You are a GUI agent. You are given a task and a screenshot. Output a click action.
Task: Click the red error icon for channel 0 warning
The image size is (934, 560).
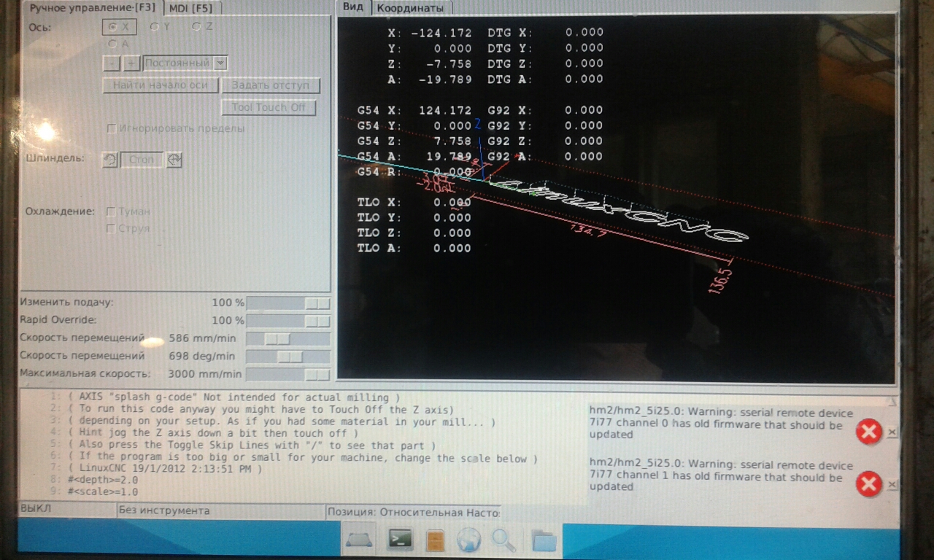(x=868, y=431)
